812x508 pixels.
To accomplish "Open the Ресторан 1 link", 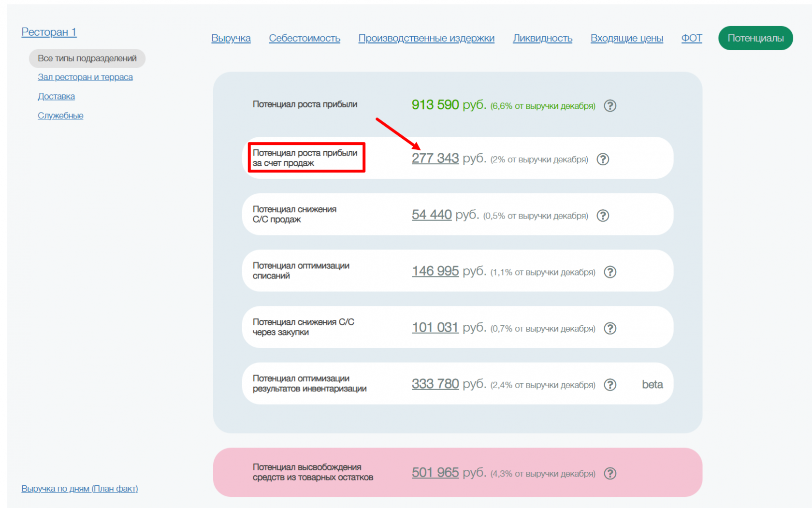I will tap(49, 32).
